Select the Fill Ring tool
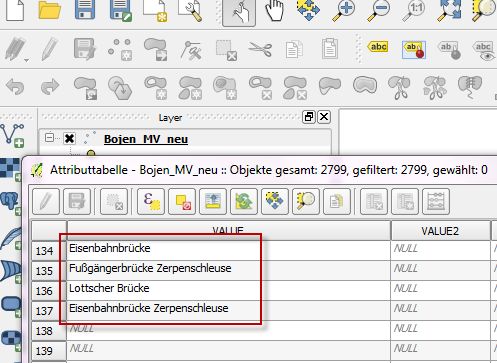The width and height of the screenshot is (497, 363). tap(226, 88)
